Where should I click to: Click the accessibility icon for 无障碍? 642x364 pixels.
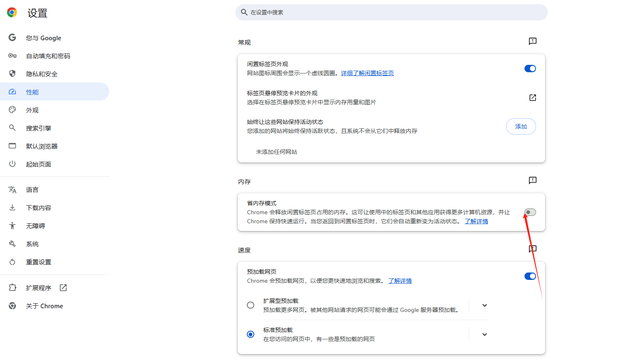point(12,226)
